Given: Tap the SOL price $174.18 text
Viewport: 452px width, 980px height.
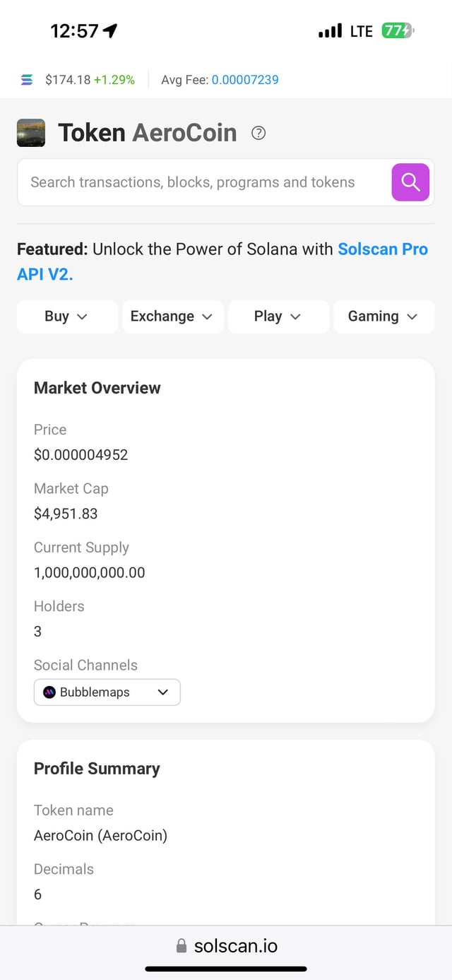Looking at the screenshot, I should (x=68, y=80).
